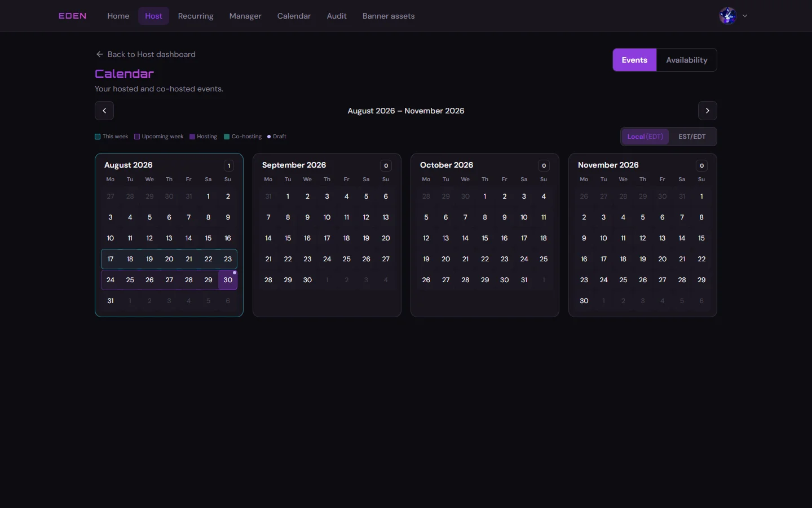Click the August 2026 month title

click(x=129, y=165)
